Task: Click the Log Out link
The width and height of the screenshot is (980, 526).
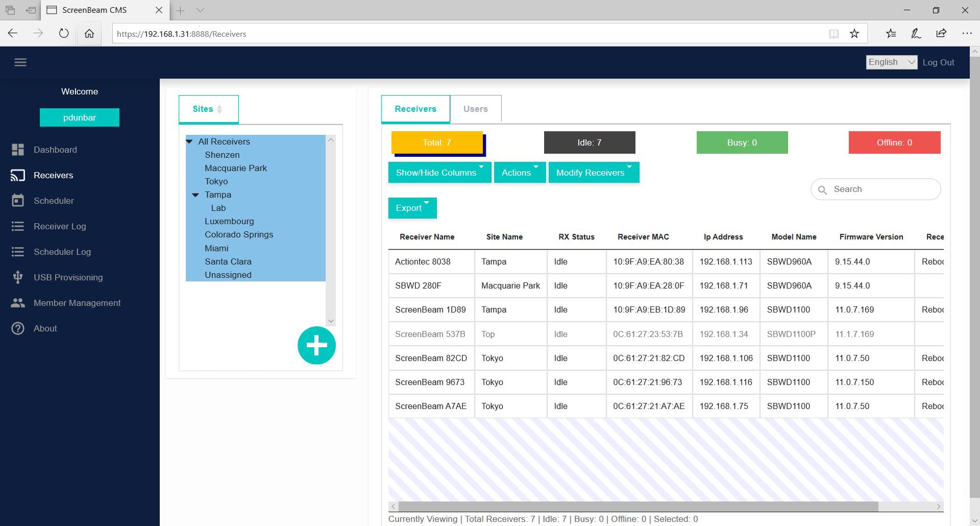Action: [x=938, y=62]
